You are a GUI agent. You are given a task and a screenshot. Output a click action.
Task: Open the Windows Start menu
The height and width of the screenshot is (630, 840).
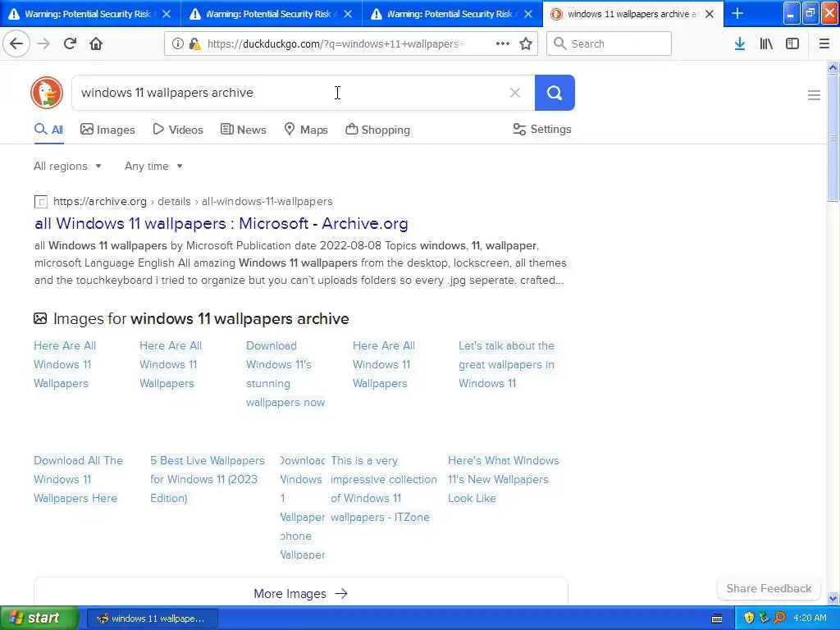[x=39, y=618]
